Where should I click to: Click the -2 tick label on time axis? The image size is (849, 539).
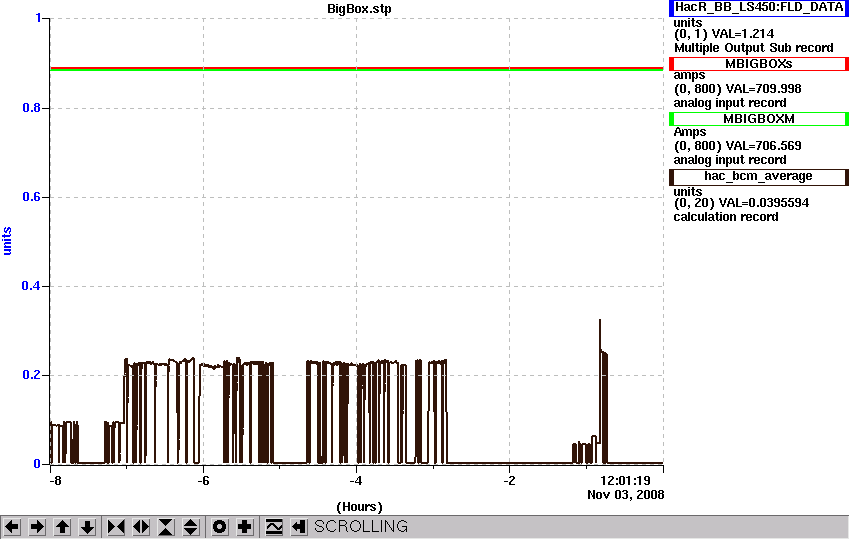coord(509,481)
